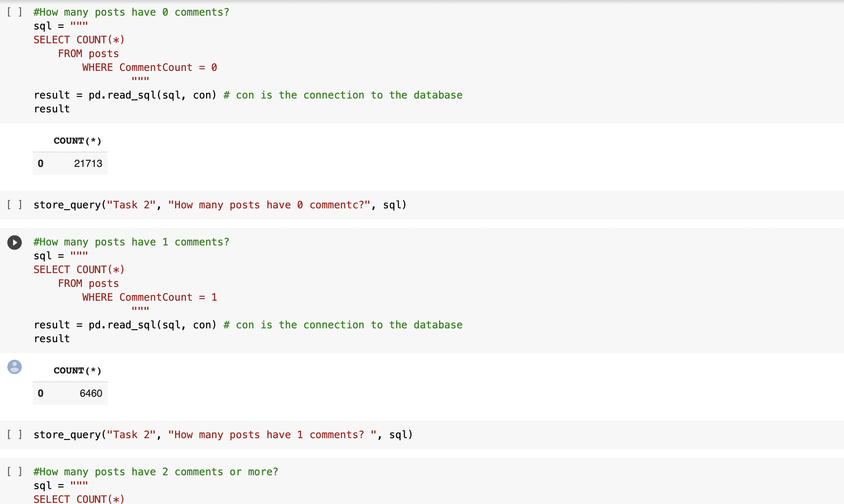Click the play button on the 1-comment query cell
Screen dimensions: 844x504
click(14, 243)
